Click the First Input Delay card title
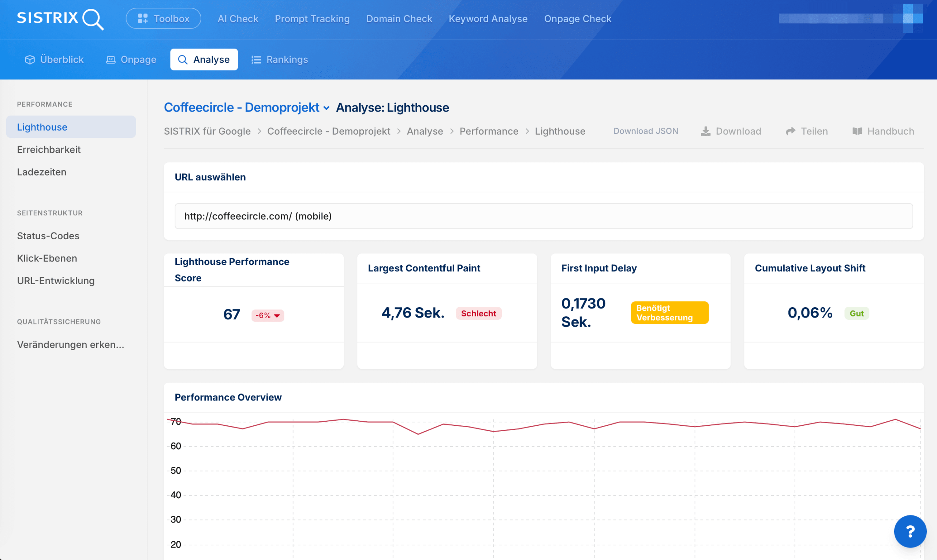Screen dimensions: 937x560 (x=599, y=268)
